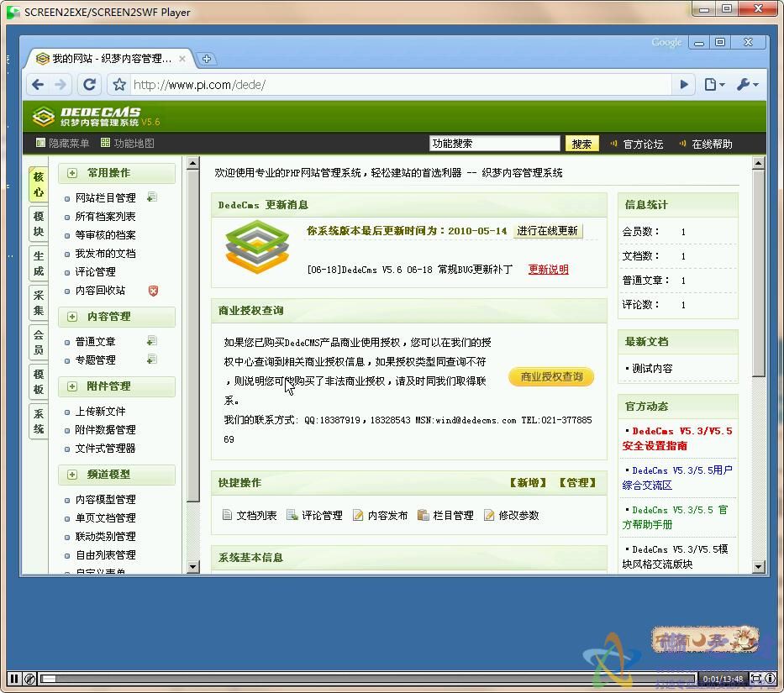This screenshot has width=784, height=693.
Task: Open the browser page menu dropdown
Action: [x=714, y=84]
